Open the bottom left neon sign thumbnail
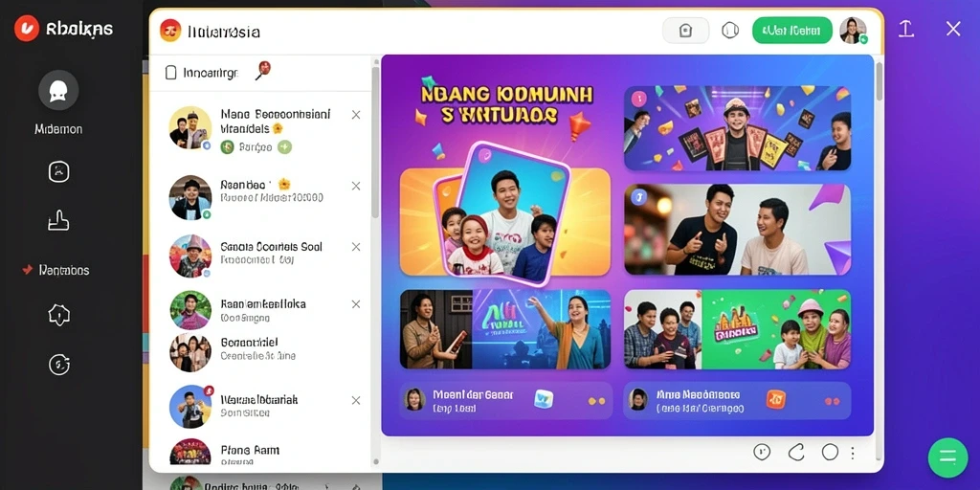Image resolution: width=980 pixels, height=490 pixels. point(505,329)
